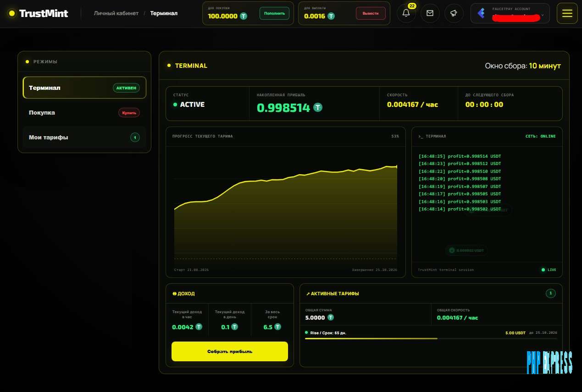Click the Терминал breadcrumb item
The width and height of the screenshot is (582, 392).
pyautogui.click(x=164, y=13)
